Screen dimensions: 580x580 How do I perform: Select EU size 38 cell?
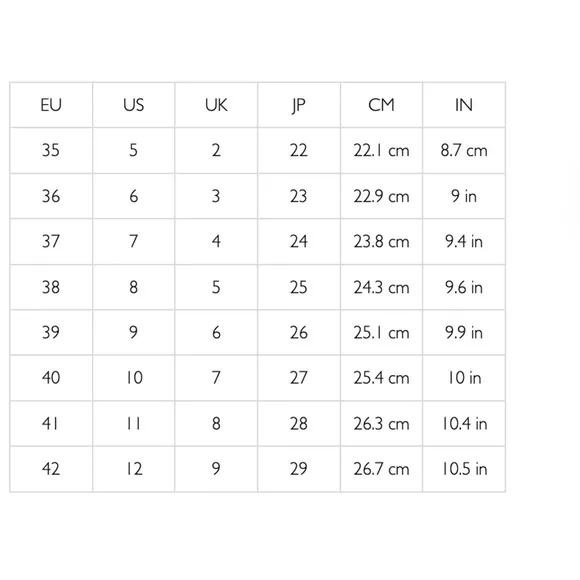[x=51, y=287]
